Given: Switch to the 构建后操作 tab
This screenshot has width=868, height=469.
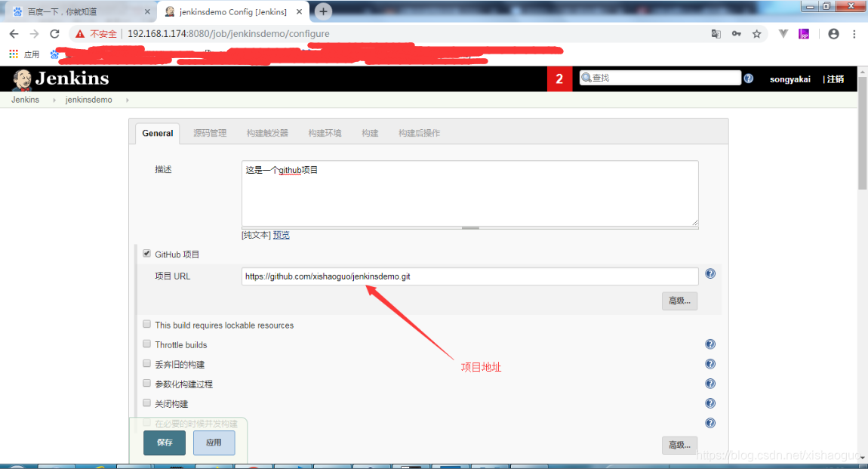Looking at the screenshot, I should pos(419,134).
